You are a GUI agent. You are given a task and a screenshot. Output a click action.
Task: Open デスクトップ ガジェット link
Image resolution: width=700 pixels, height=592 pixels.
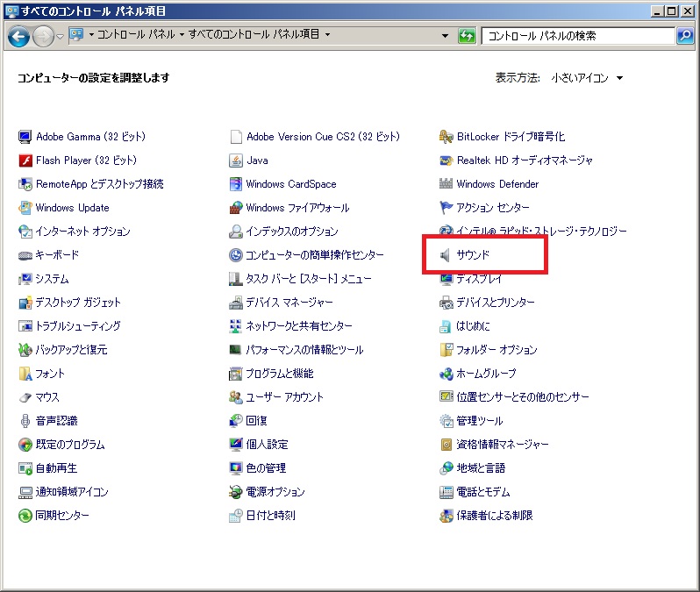(78, 303)
